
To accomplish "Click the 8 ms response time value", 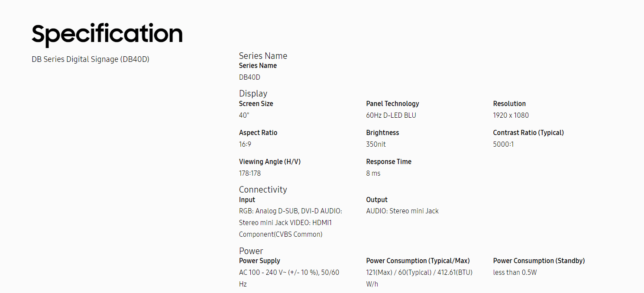I will 373,174.
